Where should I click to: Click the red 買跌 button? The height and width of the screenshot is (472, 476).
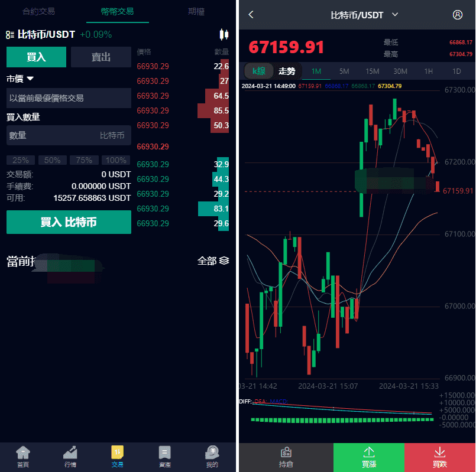[439, 457]
